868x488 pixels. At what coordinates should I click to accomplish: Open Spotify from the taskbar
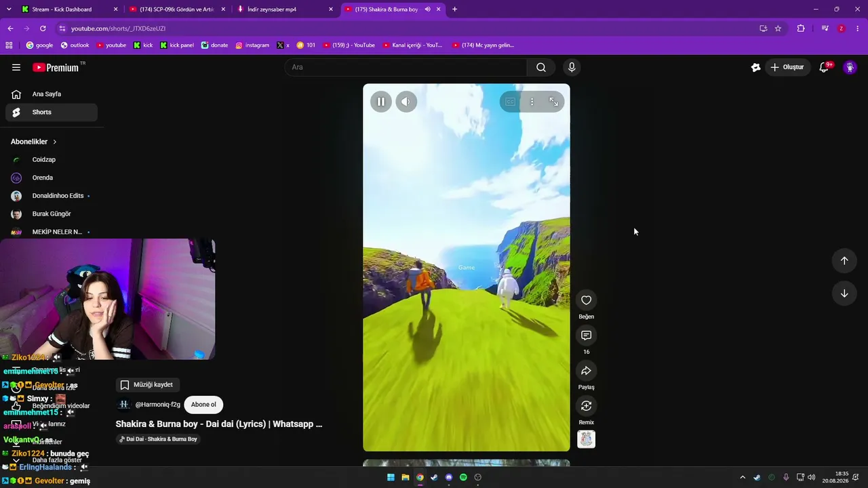click(463, 477)
